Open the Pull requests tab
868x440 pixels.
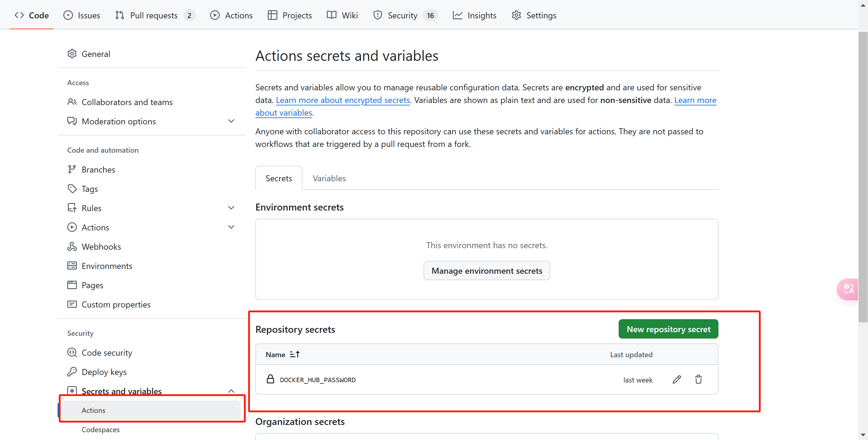coord(154,15)
